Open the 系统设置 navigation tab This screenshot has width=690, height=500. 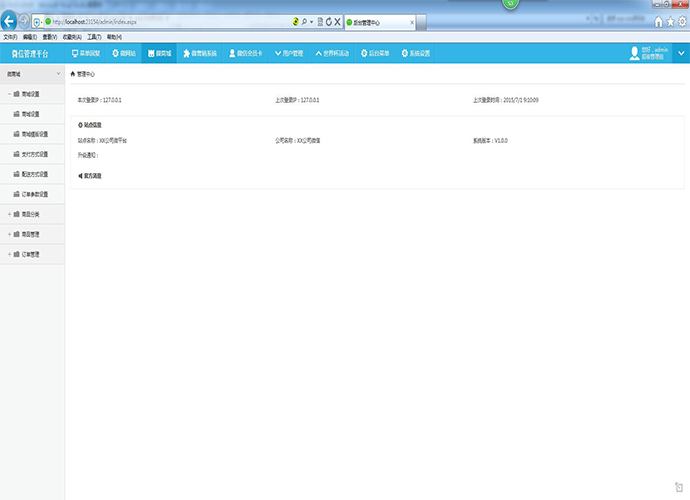click(x=415, y=52)
